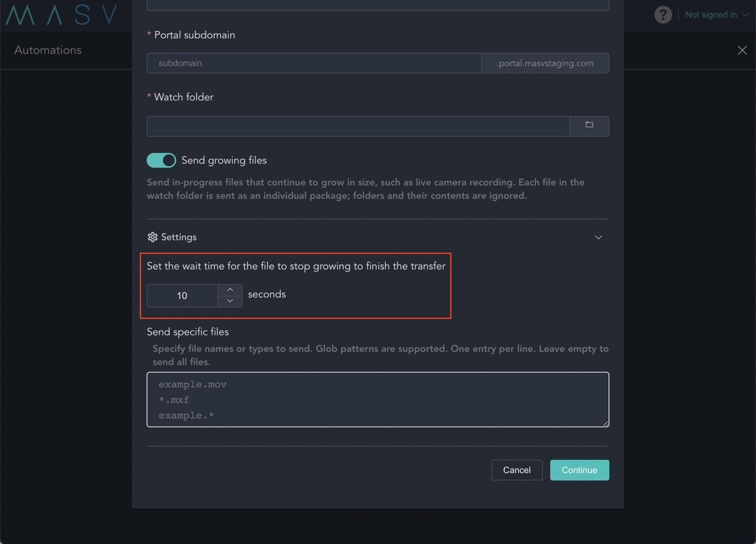Disable the Send growing files toggle

coord(161,159)
